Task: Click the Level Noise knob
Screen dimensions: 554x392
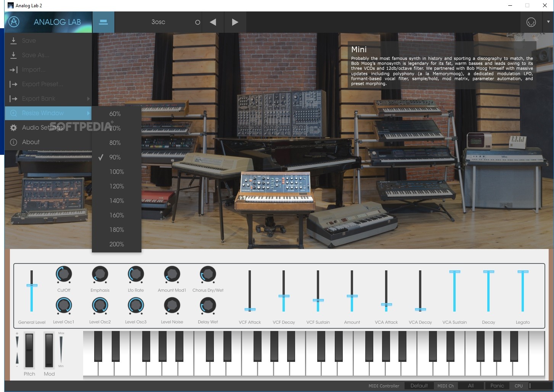Action: pyautogui.click(x=172, y=306)
